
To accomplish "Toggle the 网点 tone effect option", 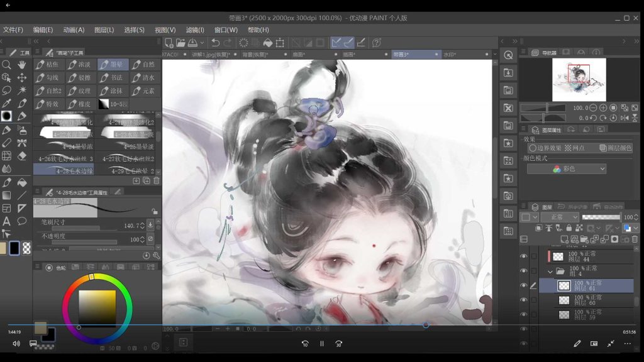I will click(575, 148).
